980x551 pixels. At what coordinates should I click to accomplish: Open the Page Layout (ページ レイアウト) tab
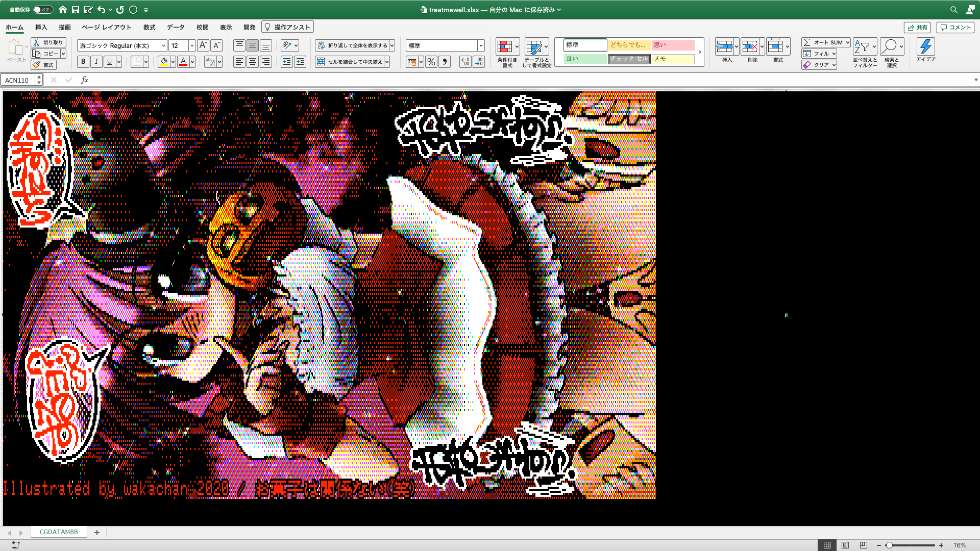coord(107,28)
